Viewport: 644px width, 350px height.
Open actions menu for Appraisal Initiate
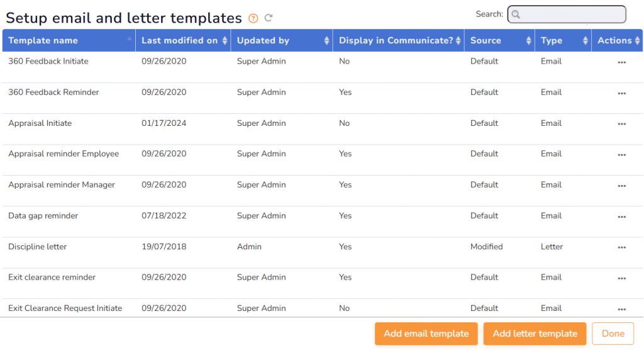(x=621, y=124)
